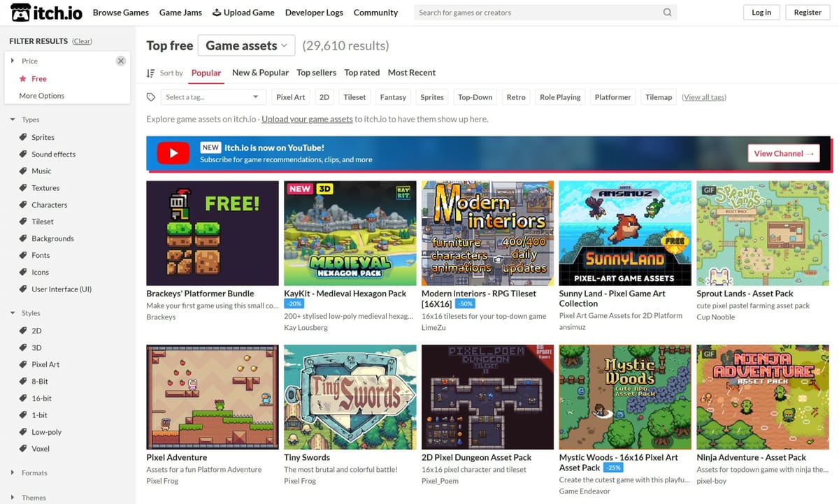The image size is (839, 504).
Task: Sort by Top rated
Action: (x=362, y=73)
